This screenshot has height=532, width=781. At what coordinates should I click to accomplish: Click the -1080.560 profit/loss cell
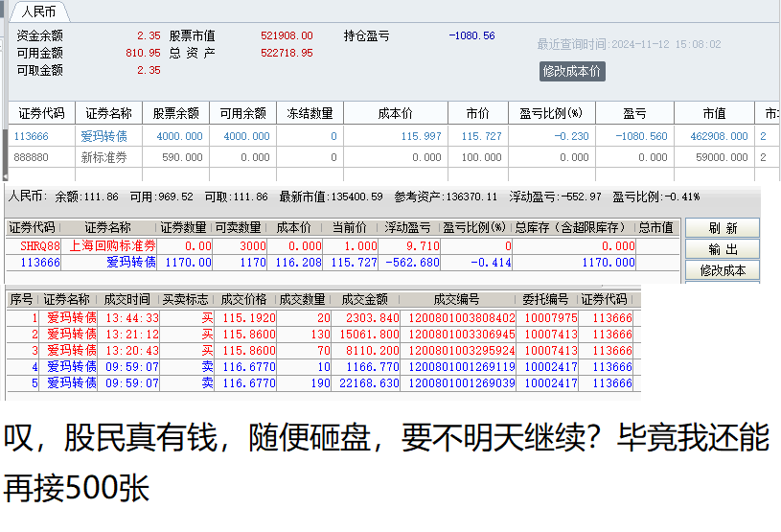pyautogui.click(x=641, y=136)
